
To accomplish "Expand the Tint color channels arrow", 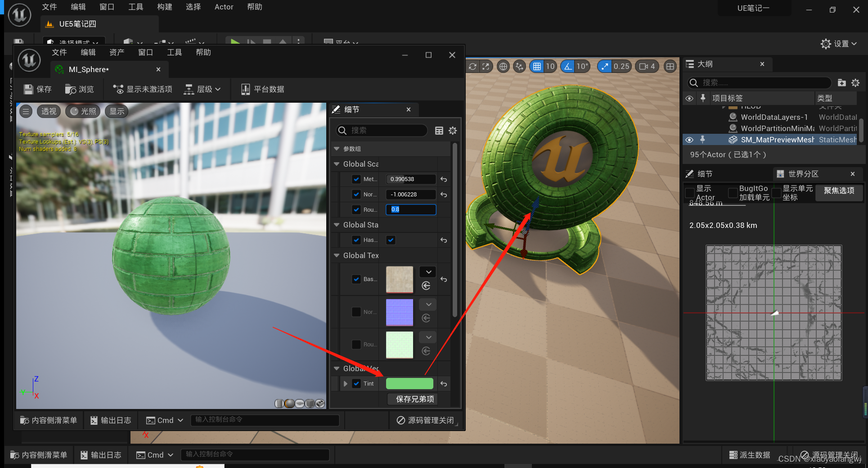I will [x=346, y=384].
